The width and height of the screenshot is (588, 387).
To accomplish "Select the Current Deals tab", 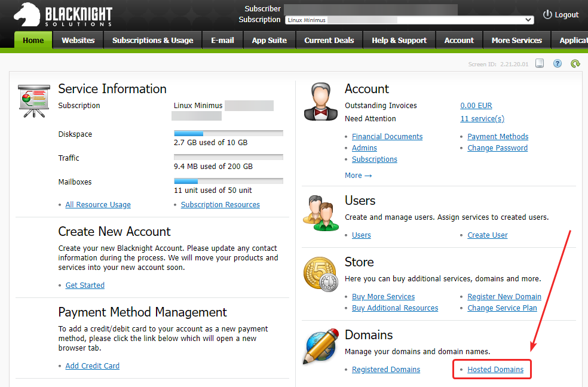I will 329,40.
